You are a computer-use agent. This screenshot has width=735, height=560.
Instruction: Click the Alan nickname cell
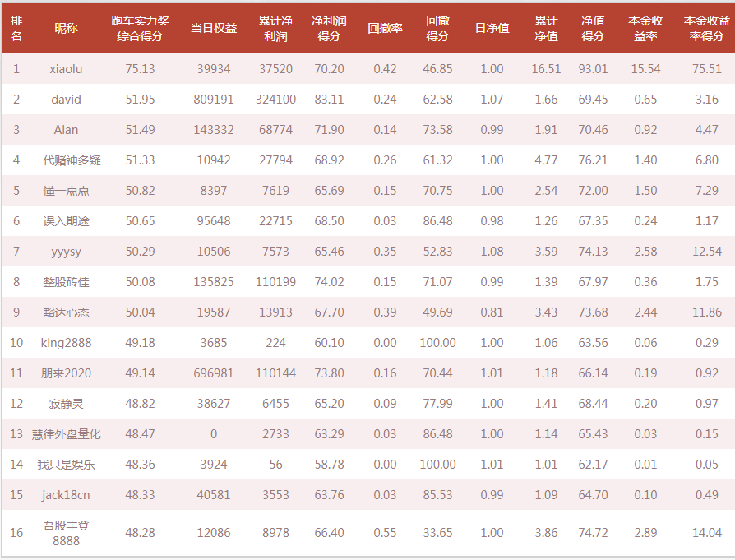[x=66, y=130]
